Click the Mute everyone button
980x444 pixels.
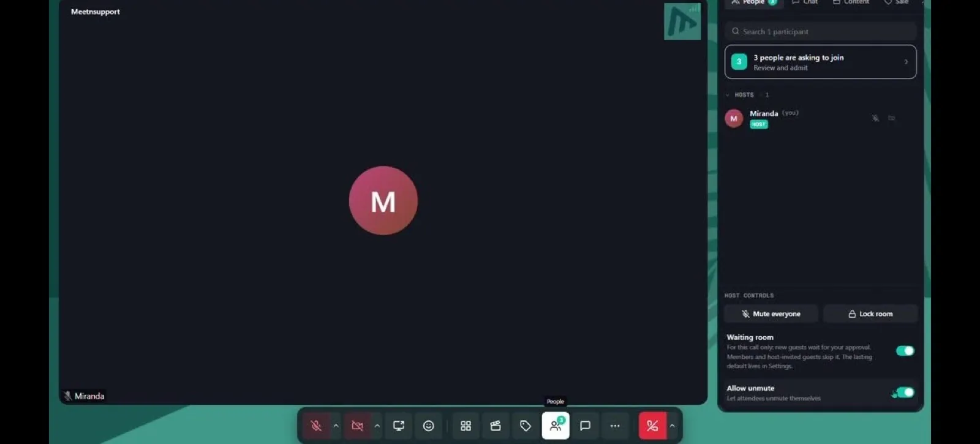point(771,314)
